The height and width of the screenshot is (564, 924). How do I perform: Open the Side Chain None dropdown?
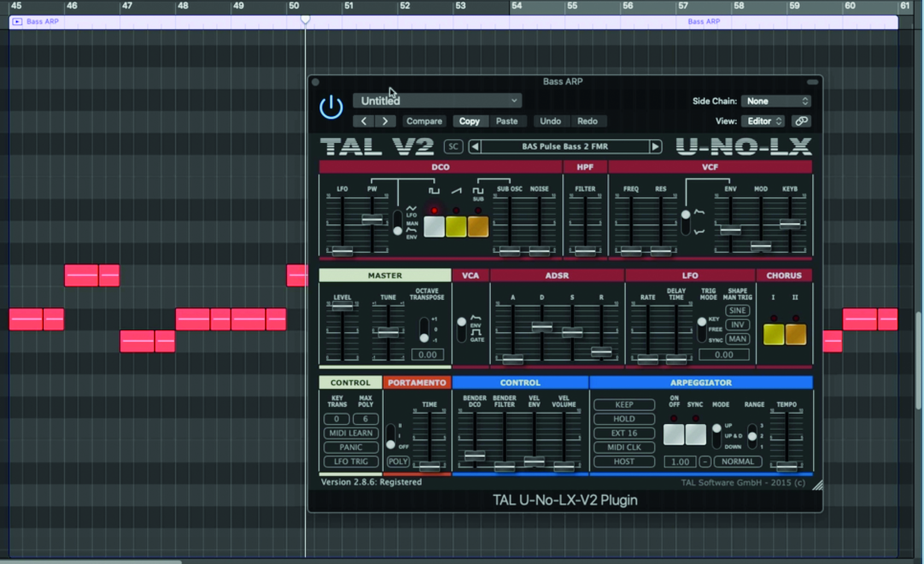pyautogui.click(x=776, y=101)
